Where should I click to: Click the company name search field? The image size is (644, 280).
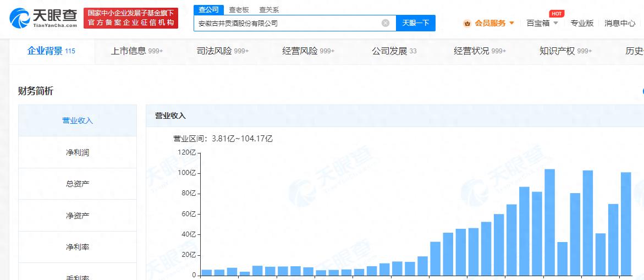click(289, 23)
